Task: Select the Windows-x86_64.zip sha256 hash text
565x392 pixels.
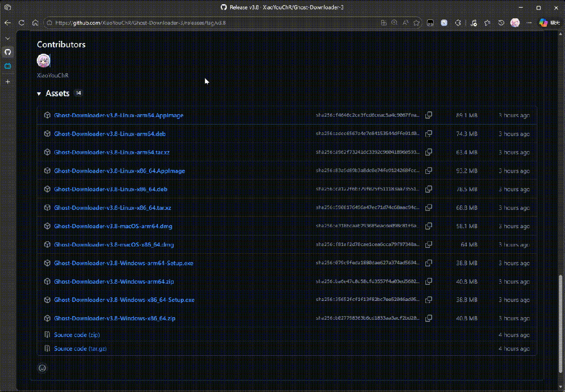Action: pyautogui.click(x=368, y=318)
